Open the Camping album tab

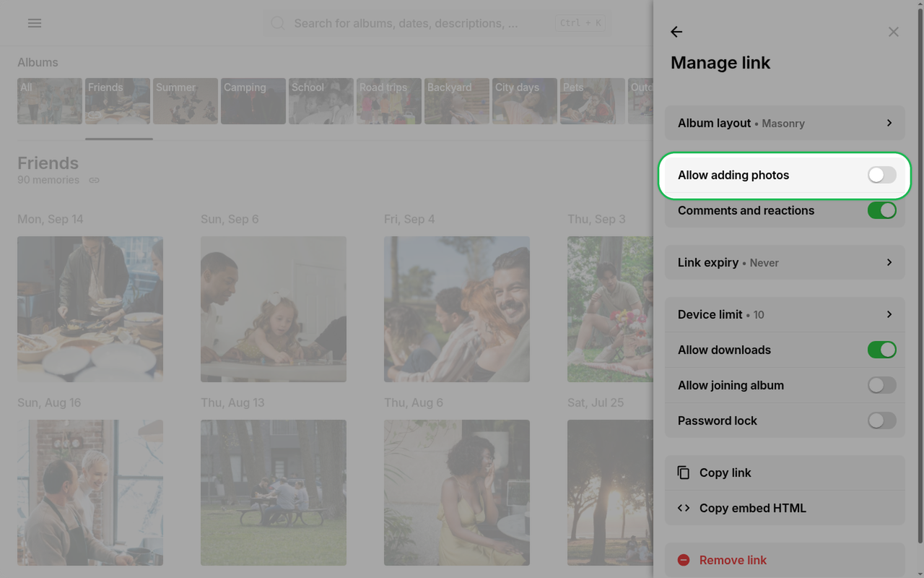click(253, 101)
